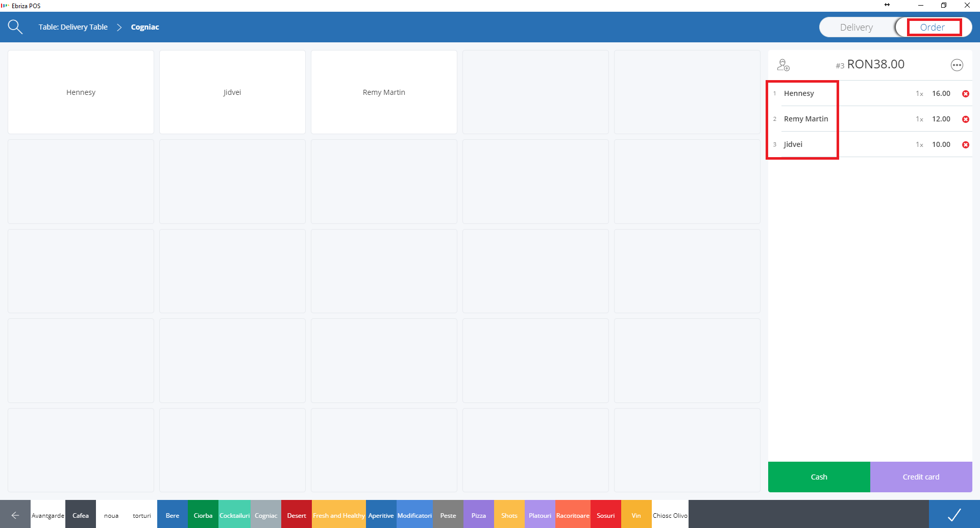Open the Avantgarde category
Image resolution: width=980 pixels, height=528 pixels.
click(48, 515)
